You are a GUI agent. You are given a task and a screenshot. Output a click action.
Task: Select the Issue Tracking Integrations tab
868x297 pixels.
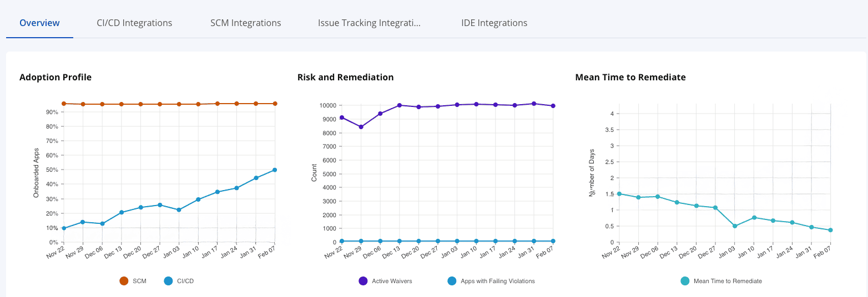[369, 23]
